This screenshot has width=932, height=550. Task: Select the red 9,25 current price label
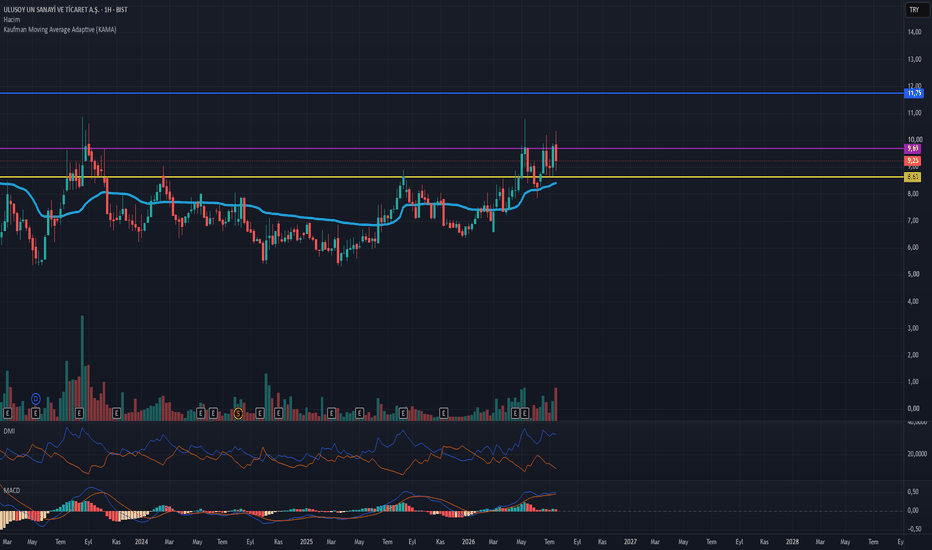tap(913, 161)
